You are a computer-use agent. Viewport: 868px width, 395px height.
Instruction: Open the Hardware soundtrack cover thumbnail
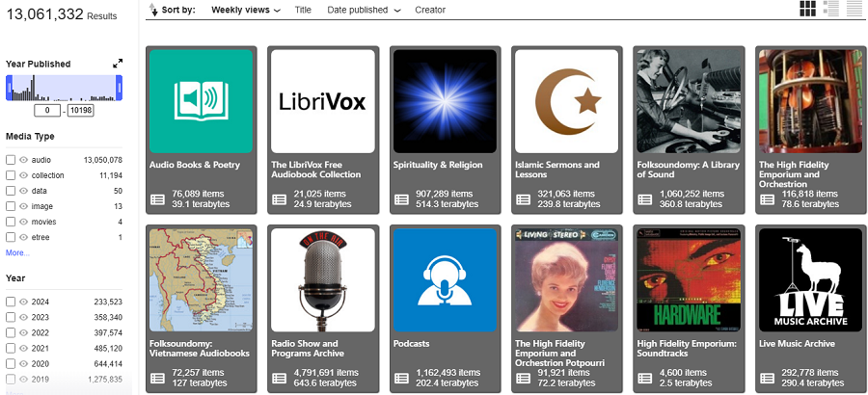click(689, 280)
